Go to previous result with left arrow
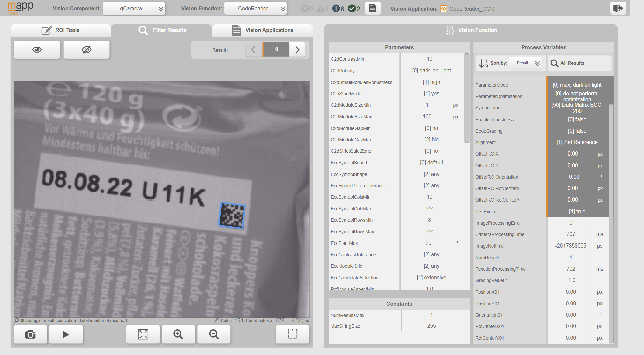644x355 pixels. pos(254,50)
